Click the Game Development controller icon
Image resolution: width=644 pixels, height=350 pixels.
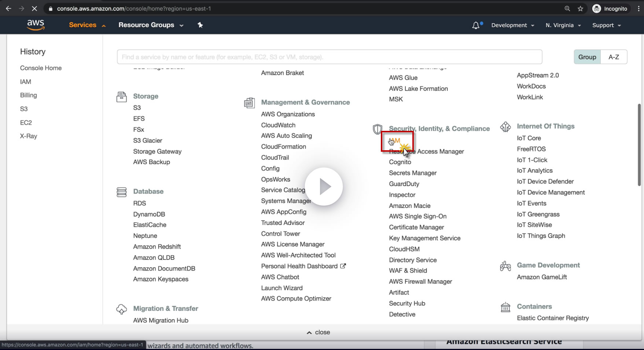coord(505,266)
